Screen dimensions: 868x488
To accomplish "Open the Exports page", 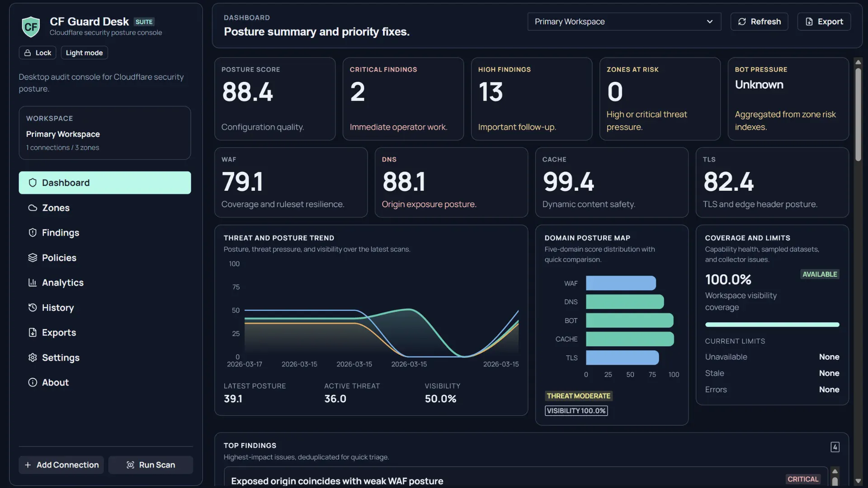I will [105, 333].
